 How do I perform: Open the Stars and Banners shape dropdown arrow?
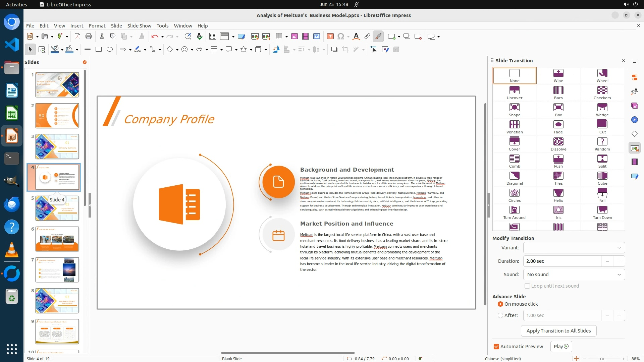pos(251,50)
